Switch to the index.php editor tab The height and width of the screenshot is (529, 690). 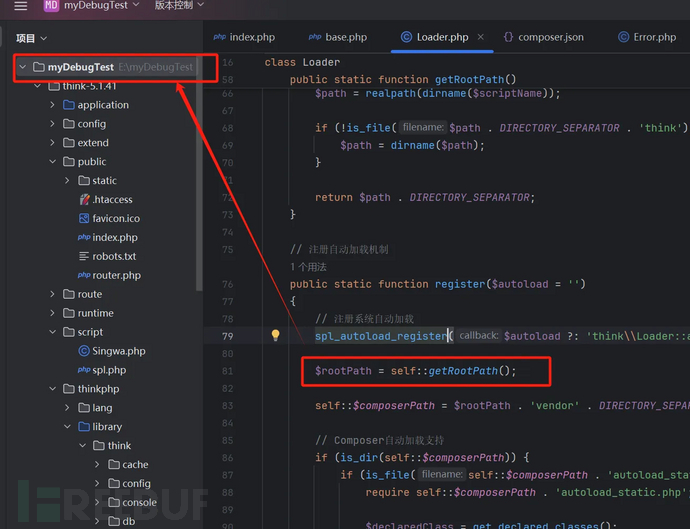pos(243,37)
